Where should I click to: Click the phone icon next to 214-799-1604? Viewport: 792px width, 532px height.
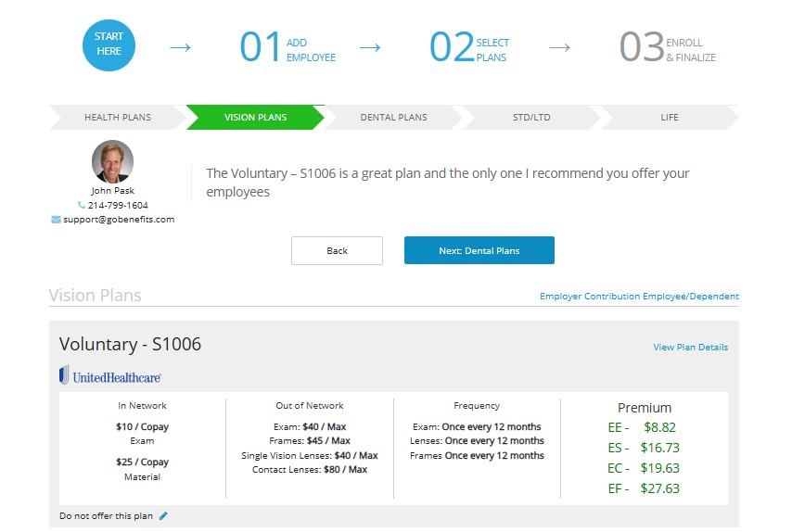tap(82, 206)
